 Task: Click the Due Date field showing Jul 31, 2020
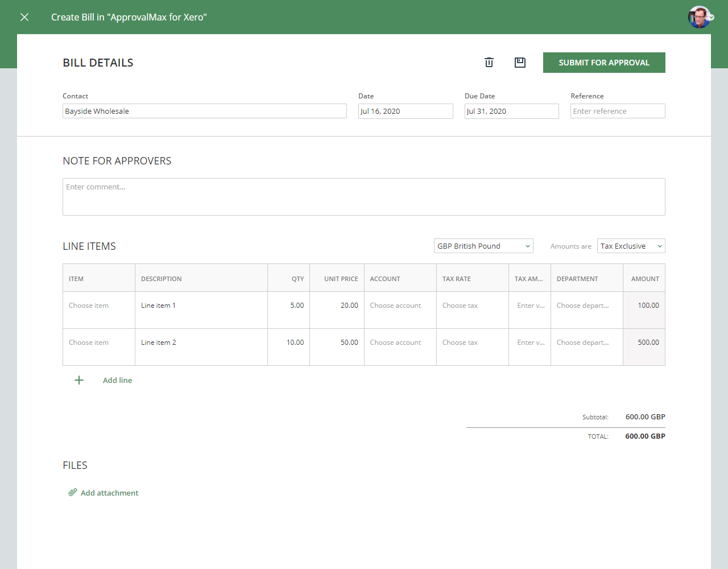(512, 111)
